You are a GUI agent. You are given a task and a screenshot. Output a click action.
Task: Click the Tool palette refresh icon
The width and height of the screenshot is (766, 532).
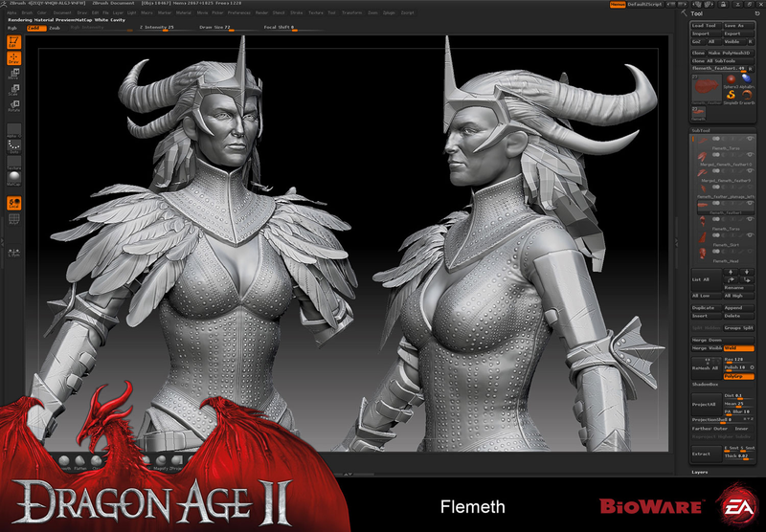[757, 13]
